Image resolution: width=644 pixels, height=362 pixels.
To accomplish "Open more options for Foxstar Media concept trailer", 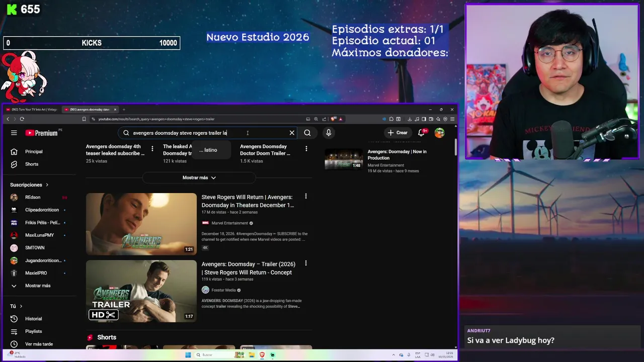I will tap(306, 263).
